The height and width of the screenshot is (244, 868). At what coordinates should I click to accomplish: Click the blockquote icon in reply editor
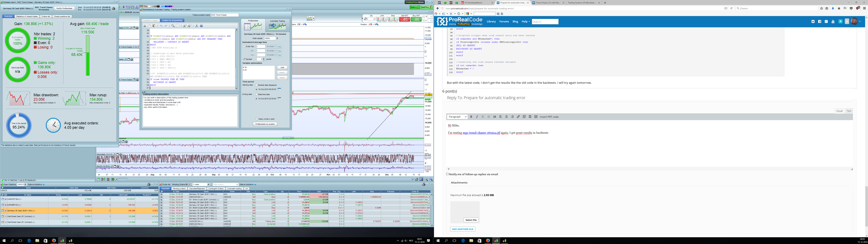[x=495, y=117]
